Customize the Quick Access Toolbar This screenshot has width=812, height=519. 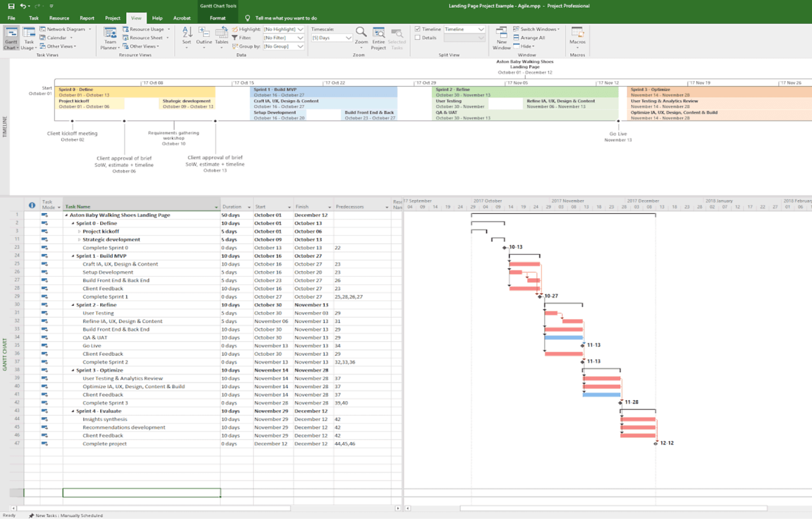coord(51,6)
